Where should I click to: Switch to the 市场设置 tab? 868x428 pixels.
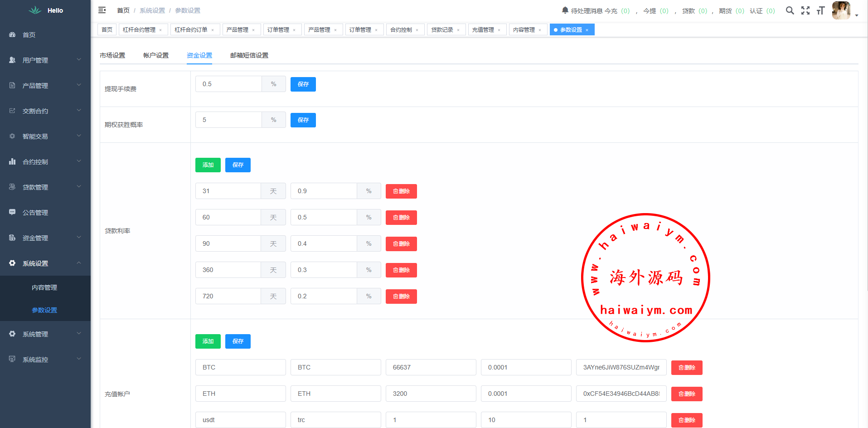pyautogui.click(x=112, y=55)
